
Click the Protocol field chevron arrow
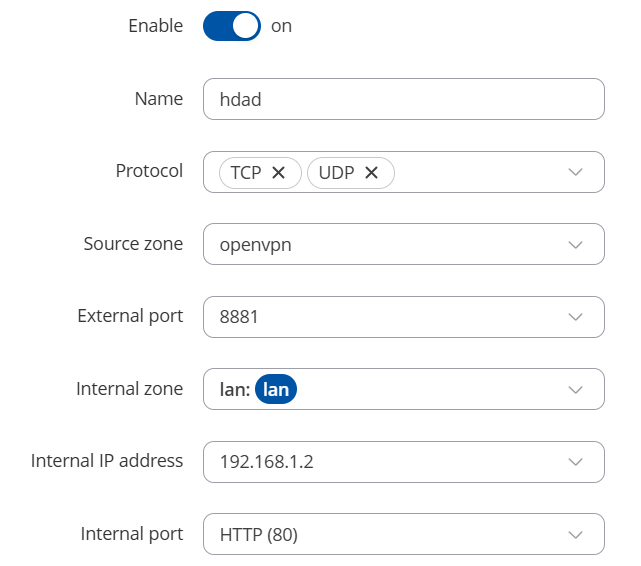coord(575,172)
